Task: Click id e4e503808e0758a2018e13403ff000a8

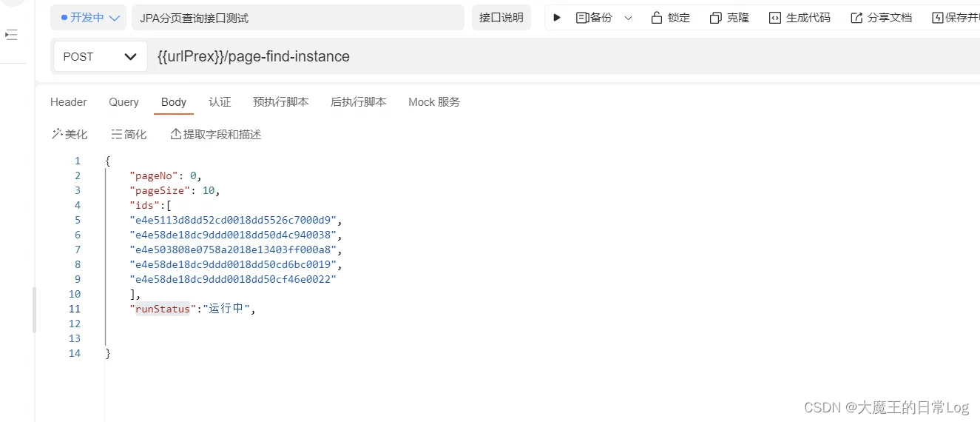Action: (x=233, y=249)
